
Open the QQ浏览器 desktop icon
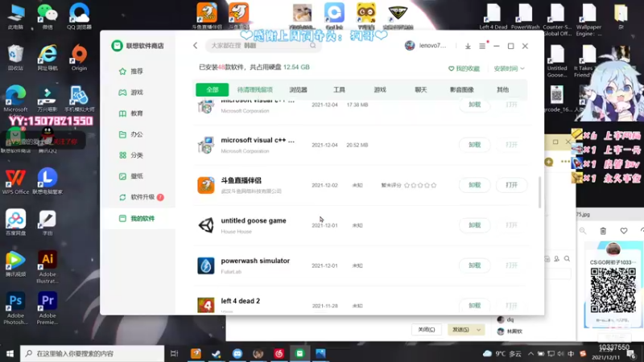click(x=79, y=16)
